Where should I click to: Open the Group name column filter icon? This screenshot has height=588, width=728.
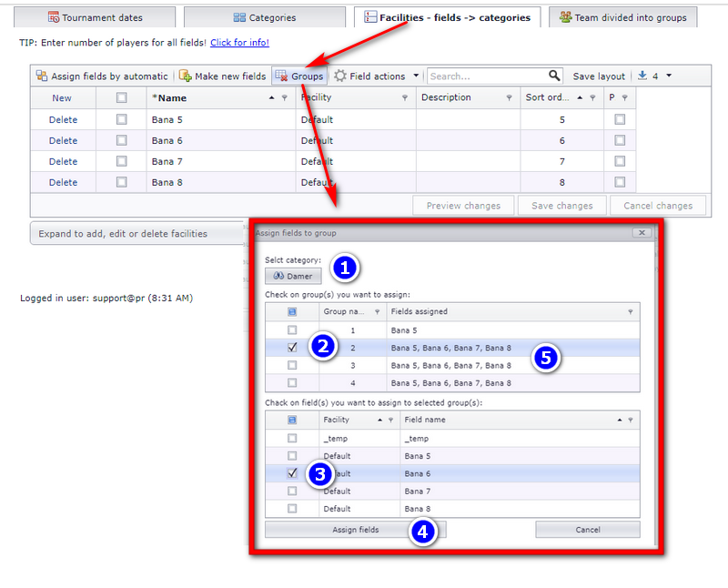(x=377, y=311)
